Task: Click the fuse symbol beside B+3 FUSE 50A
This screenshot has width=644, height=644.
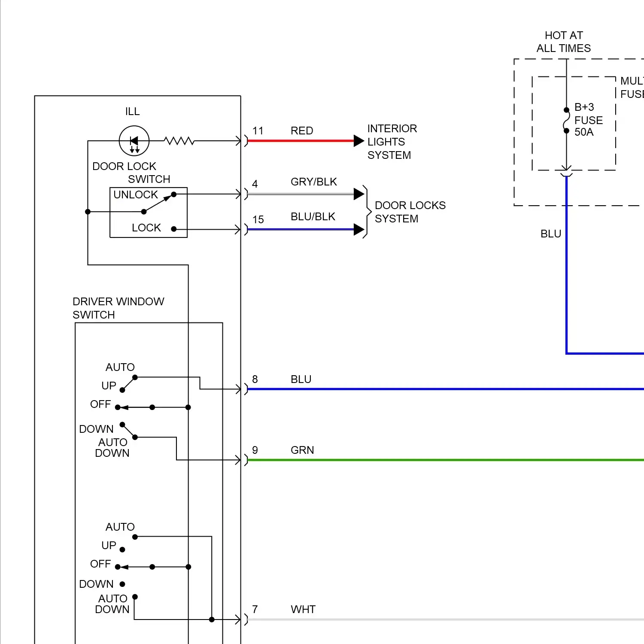Action: tap(566, 120)
